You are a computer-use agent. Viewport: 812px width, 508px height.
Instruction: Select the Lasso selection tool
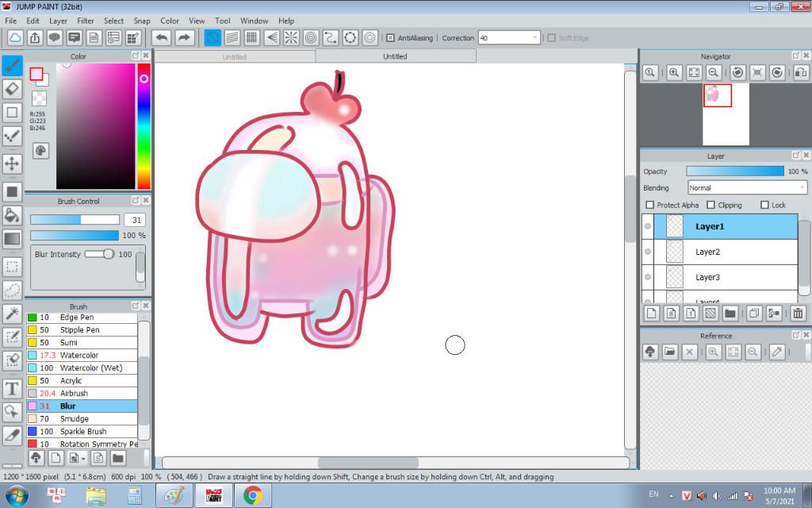pyautogui.click(x=12, y=291)
